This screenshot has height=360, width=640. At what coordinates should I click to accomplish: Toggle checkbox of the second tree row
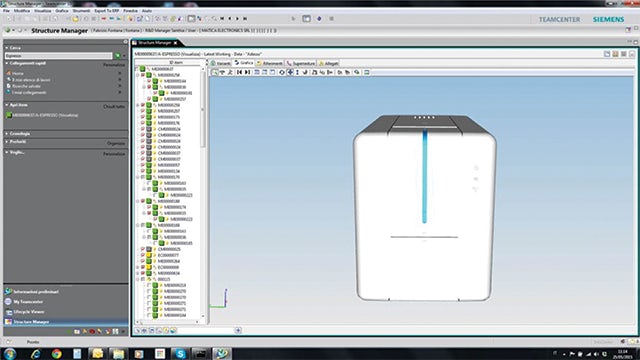pos(143,75)
